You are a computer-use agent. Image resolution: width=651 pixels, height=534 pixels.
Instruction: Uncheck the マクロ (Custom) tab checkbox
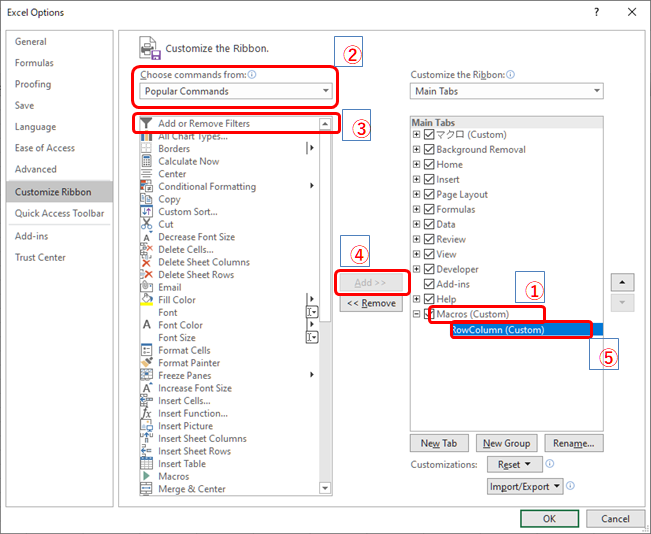point(429,135)
